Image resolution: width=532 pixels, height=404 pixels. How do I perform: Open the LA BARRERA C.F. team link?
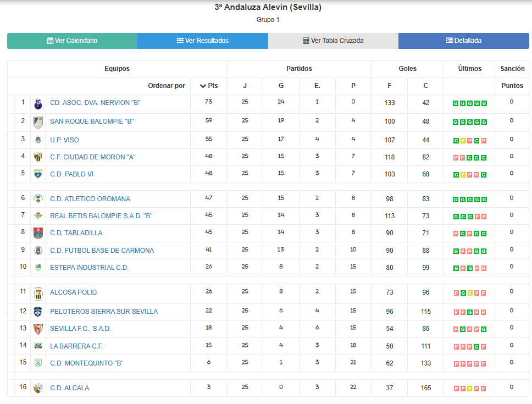tap(76, 346)
